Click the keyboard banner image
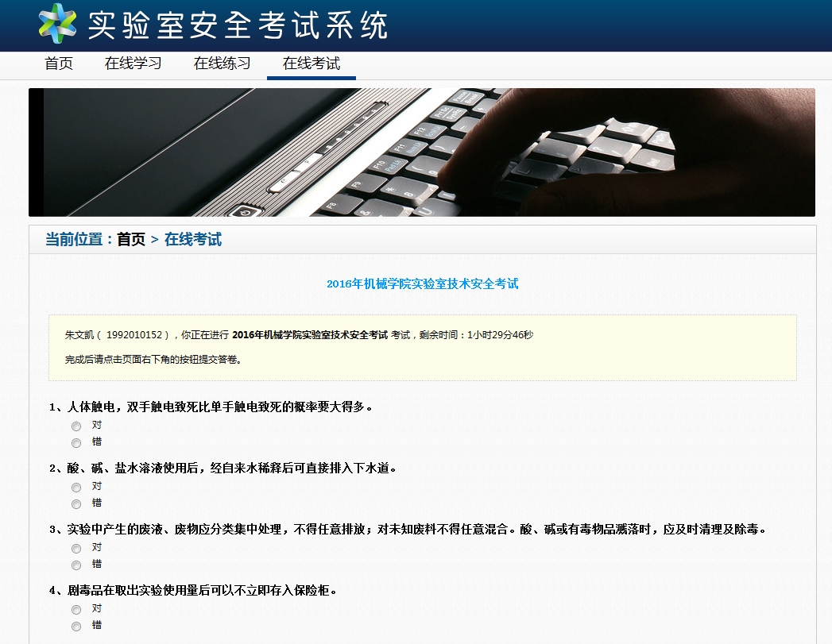 pos(421,152)
